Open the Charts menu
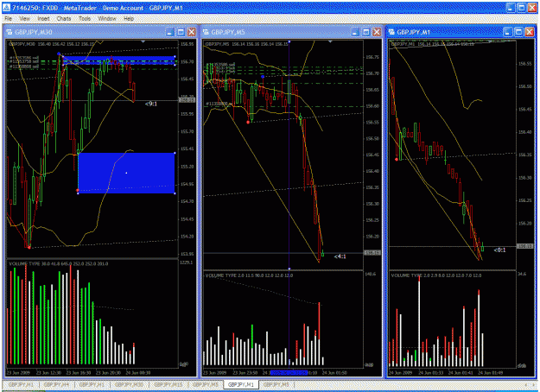540x392 pixels. 64,19
